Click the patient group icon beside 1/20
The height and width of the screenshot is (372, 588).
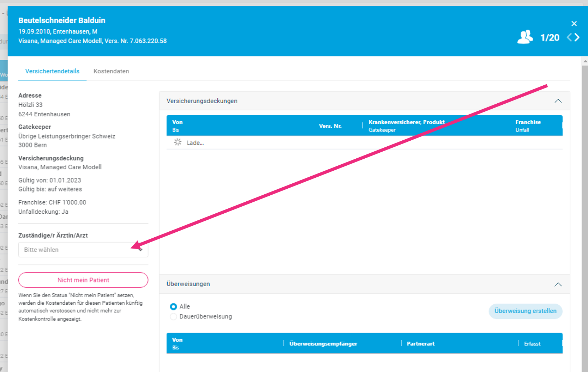[525, 37]
